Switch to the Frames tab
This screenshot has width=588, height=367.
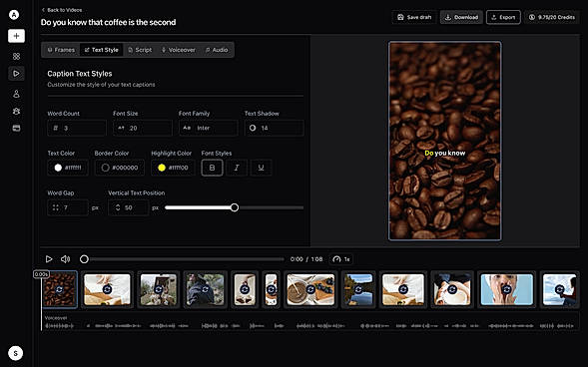61,50
